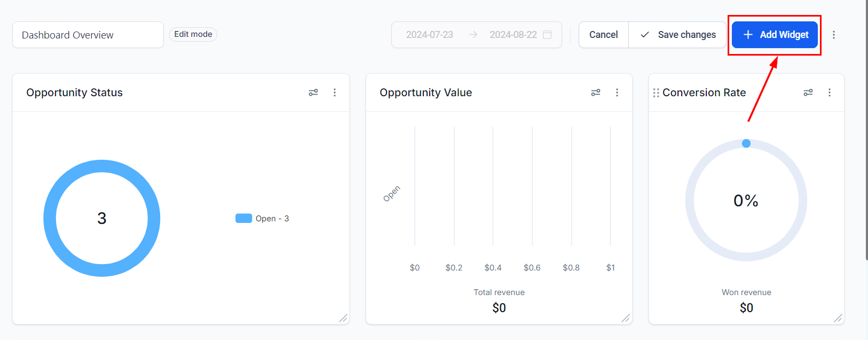
Task: Select the end date 2024-08-22
Action: coord(513,35)
